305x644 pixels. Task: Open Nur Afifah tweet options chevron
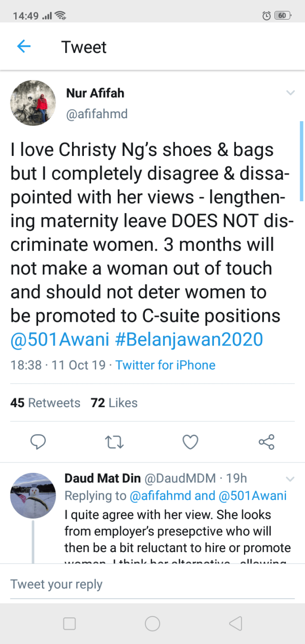tap(290, 93)
